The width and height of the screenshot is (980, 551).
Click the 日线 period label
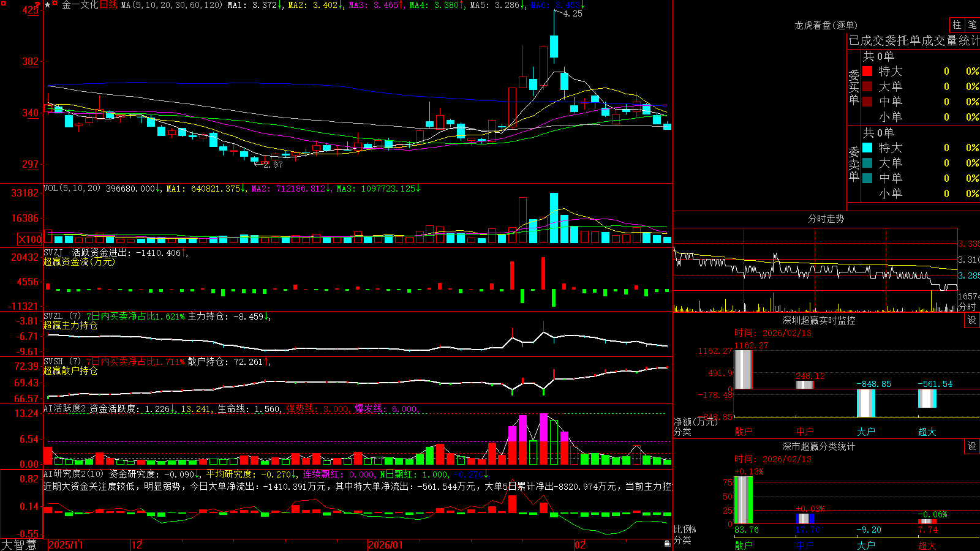click(108, 5)
